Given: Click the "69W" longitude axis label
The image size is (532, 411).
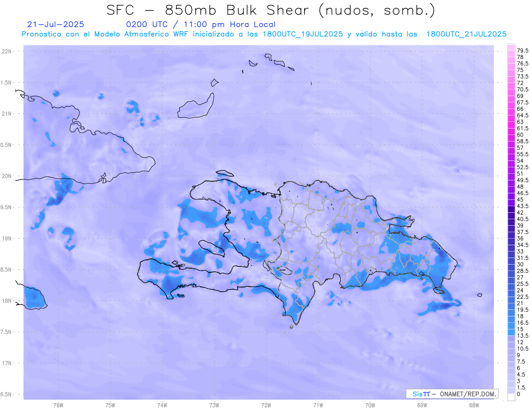Looking at the screenshot, I should pos(422,405).
